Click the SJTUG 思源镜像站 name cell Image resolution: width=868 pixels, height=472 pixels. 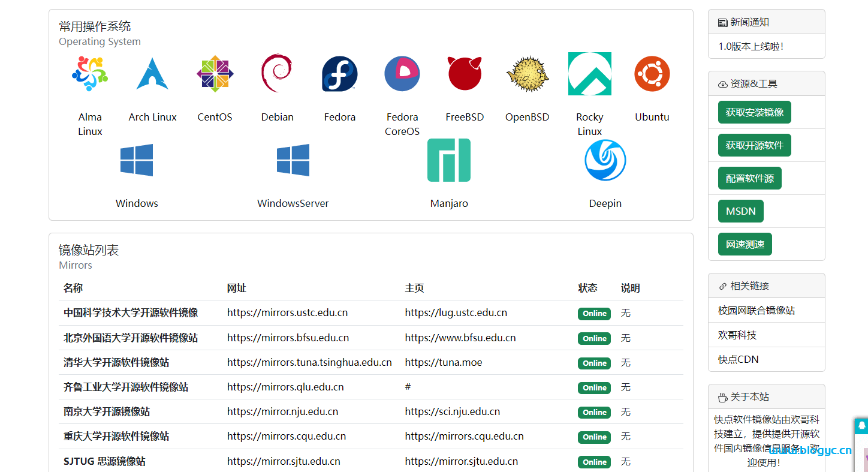(104, 461)
